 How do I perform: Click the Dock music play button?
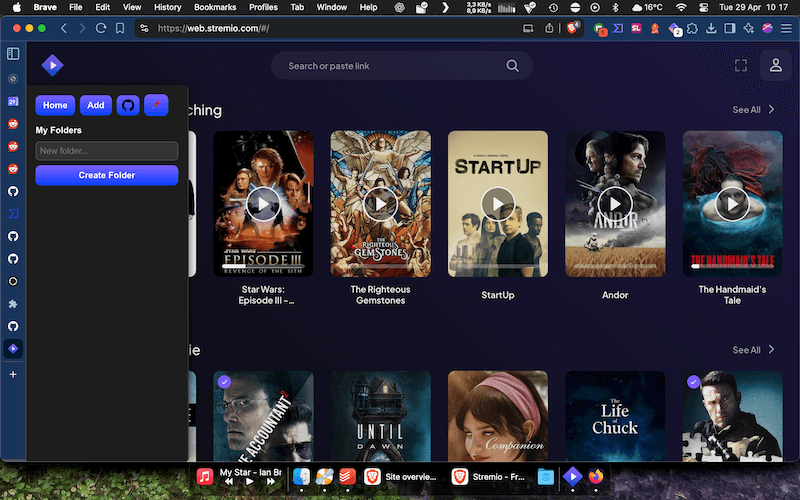[249, 481]
